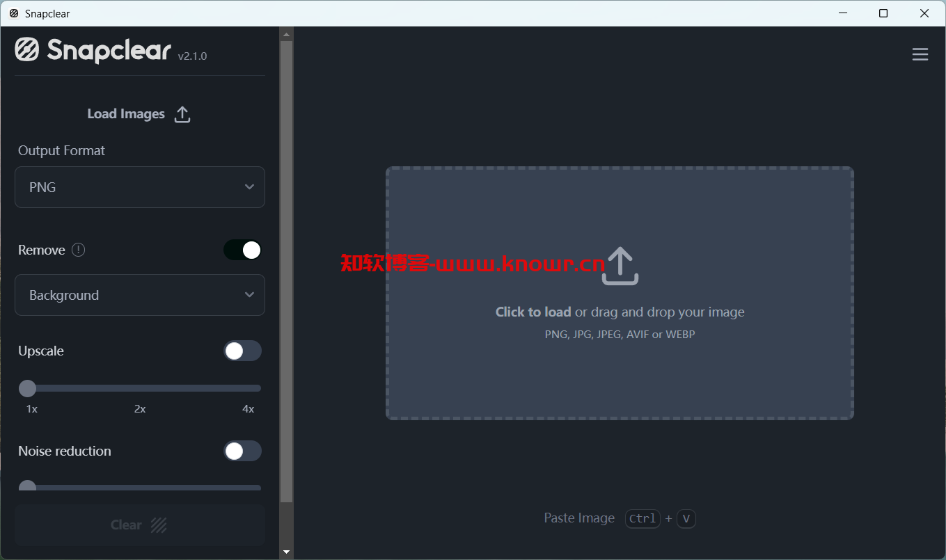Screen dimensions: 946x560
Task: Click the "Output Format" label
Action: (61, 150)
